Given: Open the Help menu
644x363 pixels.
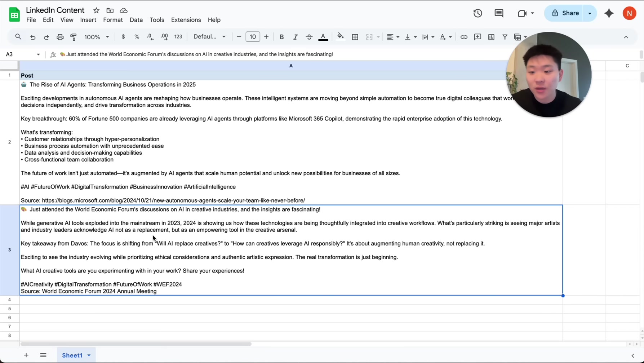Looking at the screenshot, I should [214, 20].
